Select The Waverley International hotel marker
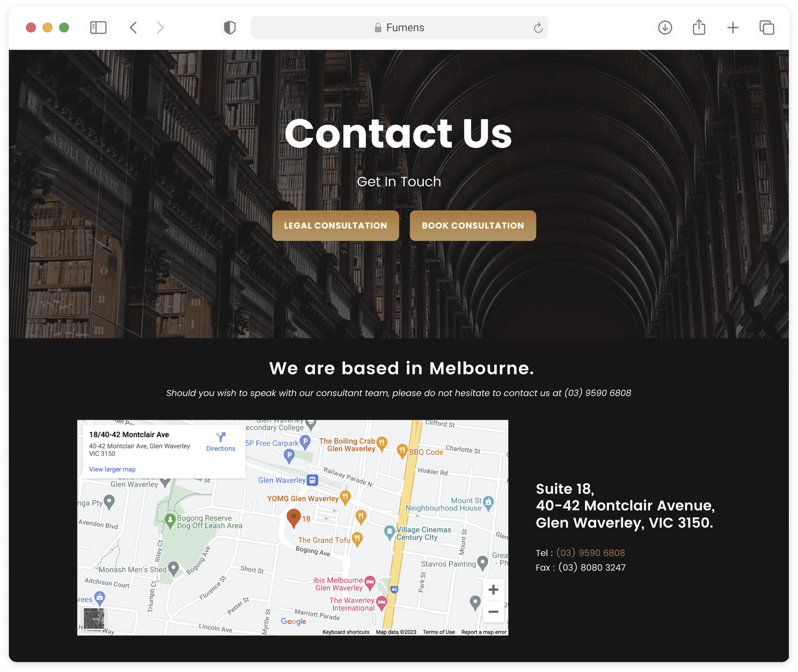Screen dimensions: 798x672 pos(381,603)
